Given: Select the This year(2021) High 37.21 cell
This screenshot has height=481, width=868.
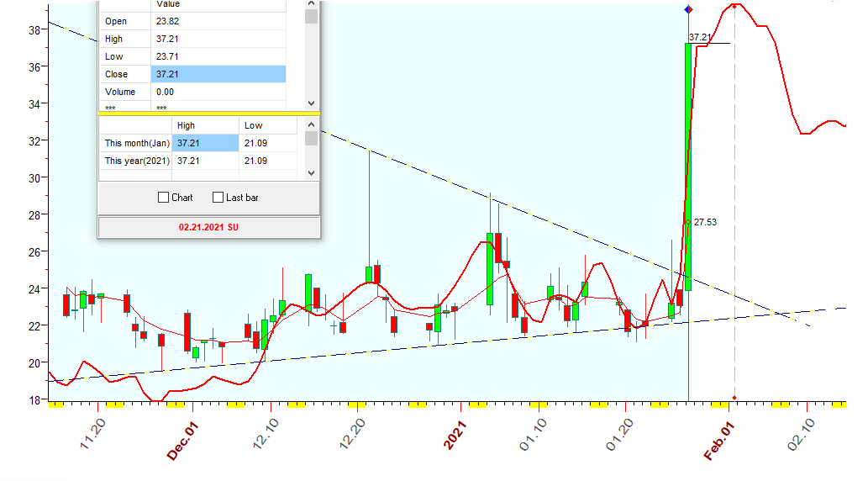Looking at the screenshot, I should point(205,161).
